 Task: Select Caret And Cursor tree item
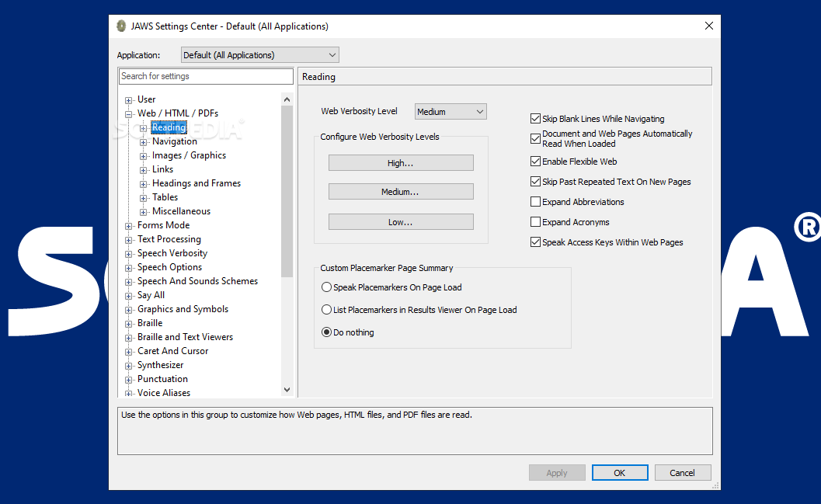[172, 351]
